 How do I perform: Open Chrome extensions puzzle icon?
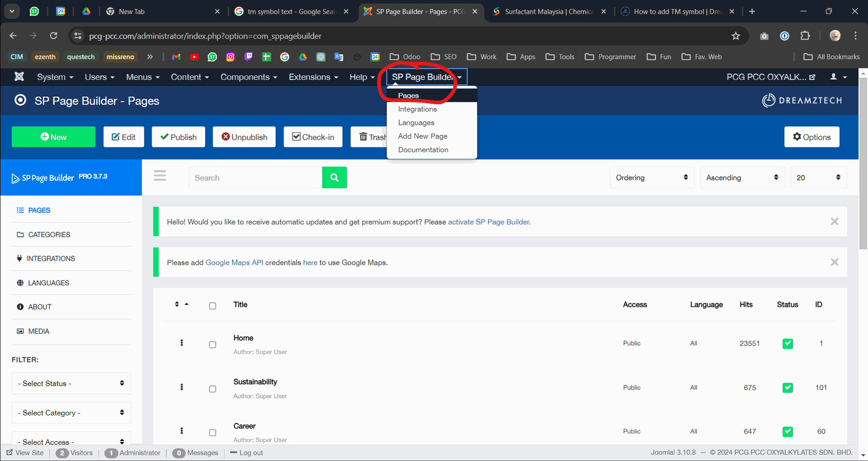click(x=805, y=36)
